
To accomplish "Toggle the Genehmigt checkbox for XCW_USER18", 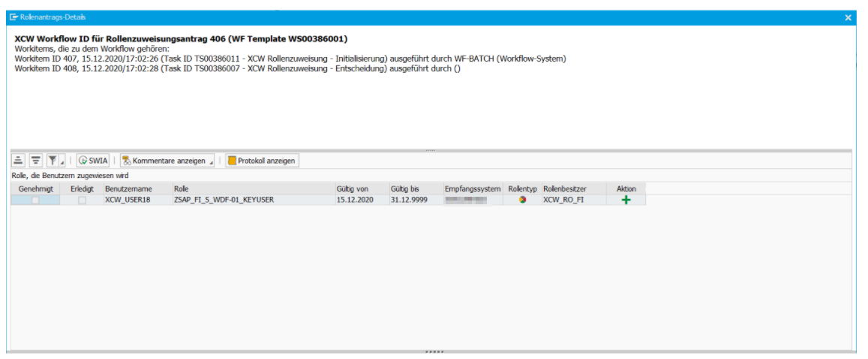I will (35, 201).
